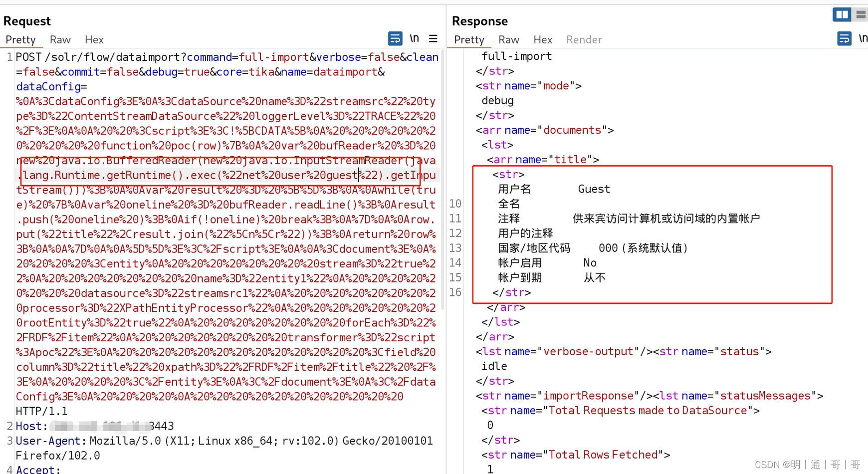Select the stacked layout icon at top right
Image resolution: width=868 pixels, height=474 pixels.
(861, 14)
